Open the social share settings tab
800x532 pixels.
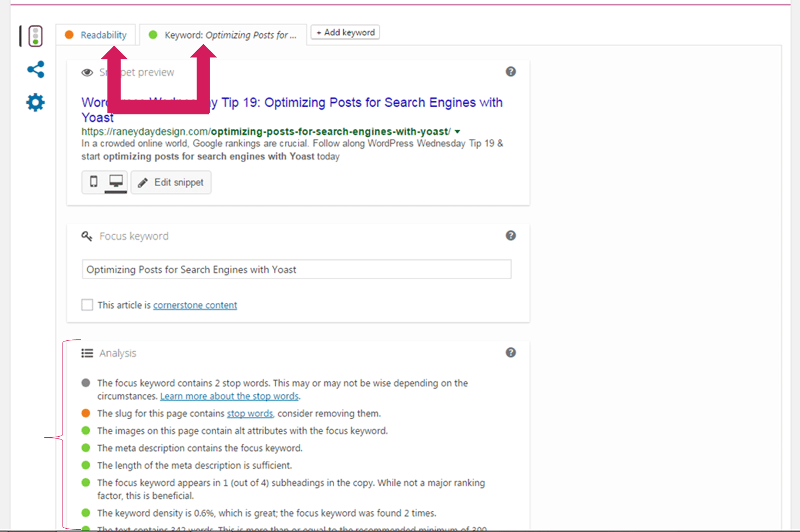coord(35,69)
